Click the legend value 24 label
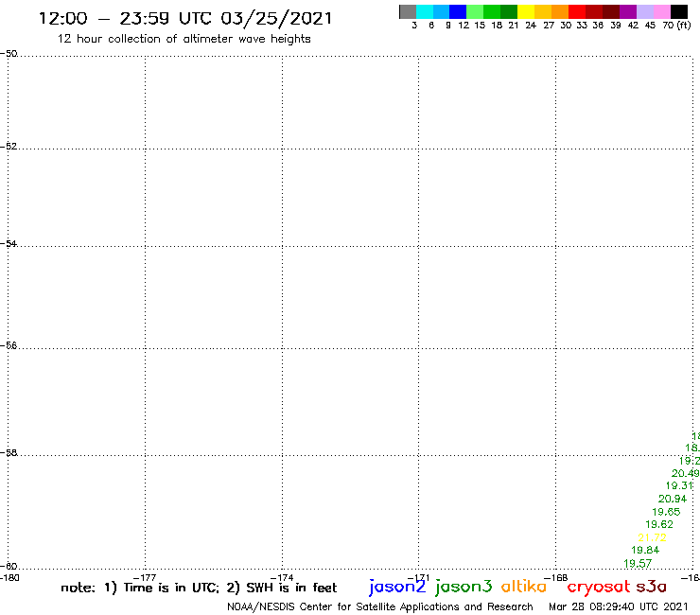The width and height of the screenshot is (700, 615). [x=531, y=26]
